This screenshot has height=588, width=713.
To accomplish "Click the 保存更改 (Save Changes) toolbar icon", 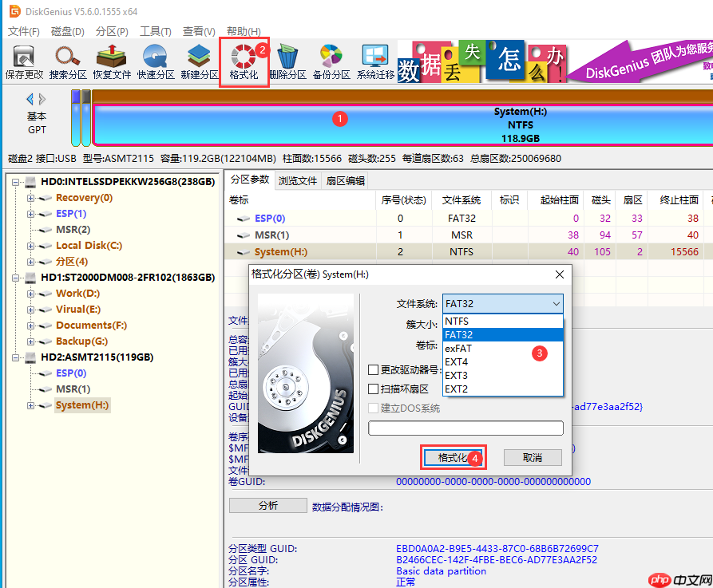I will (x=24, y=61).
